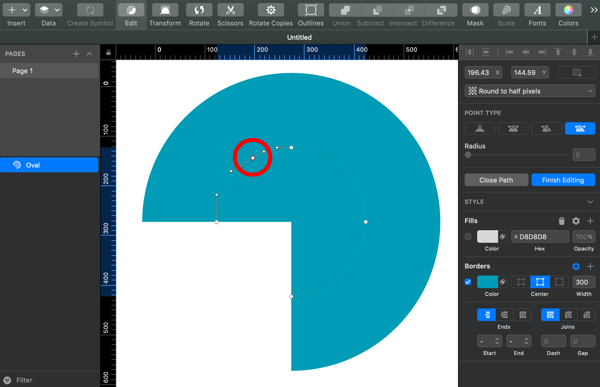Delete unused fills with trash icon
Screen dimensions: 600x387
click(561, 221)
